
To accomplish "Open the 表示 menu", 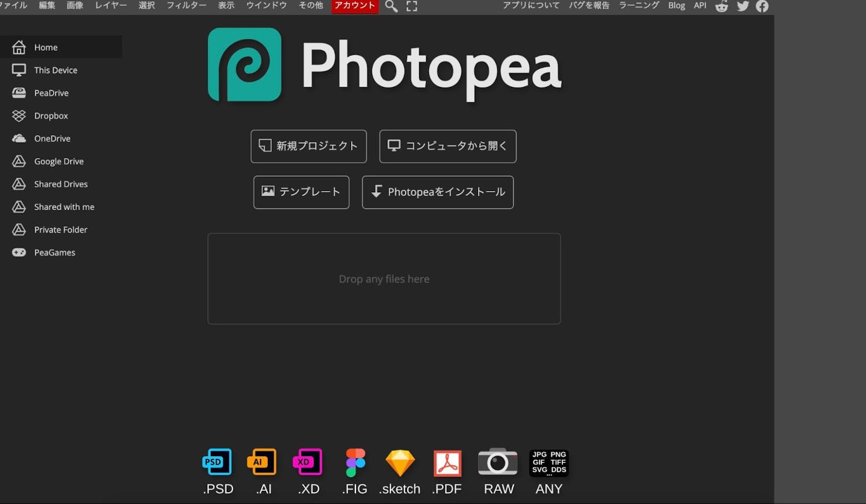I will tap(226, 5).
